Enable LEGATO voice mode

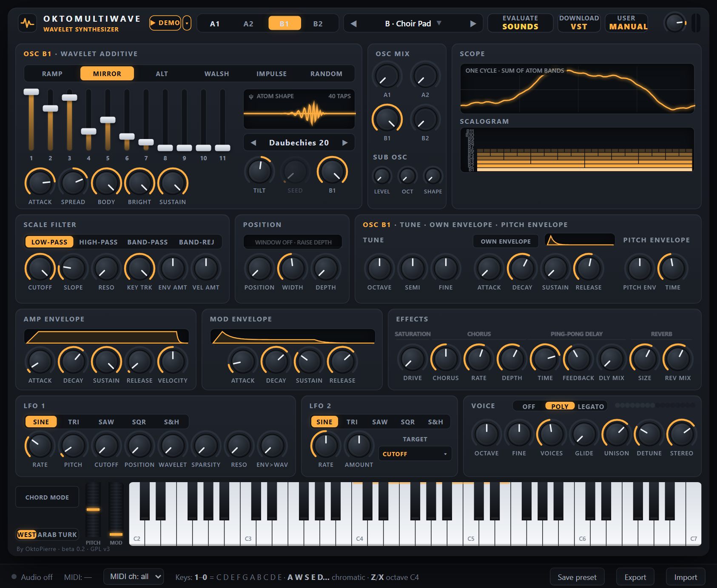tap(591, 406)
